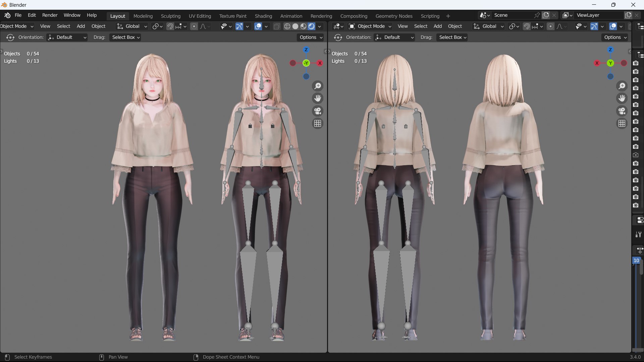The width and height of the screenshot is (644, 362).
Task: Click pan hand icon in left viewport
Action: (x=318, y=98)
